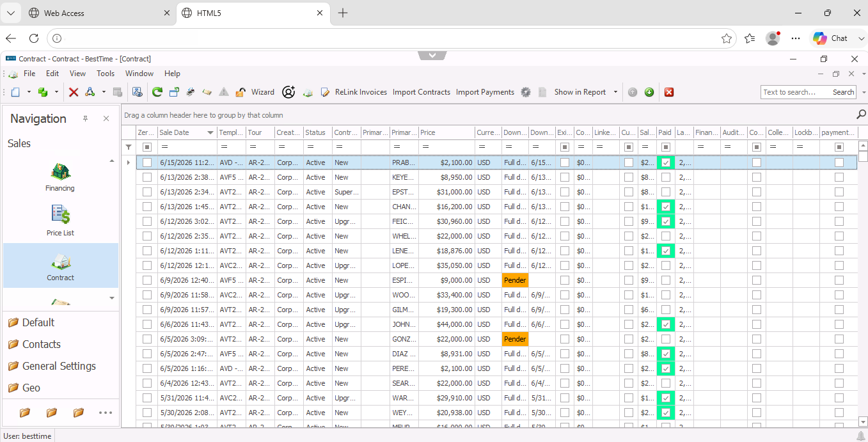Screen dimensions: 868x442
Task: Click the grid vertical scrollbar down arrow
Action: click(863, 422)
